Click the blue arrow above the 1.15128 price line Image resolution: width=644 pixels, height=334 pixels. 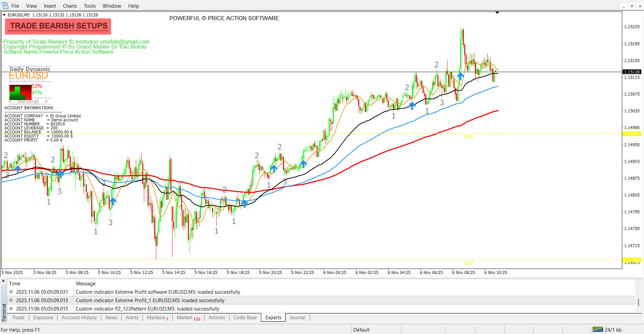461,76
